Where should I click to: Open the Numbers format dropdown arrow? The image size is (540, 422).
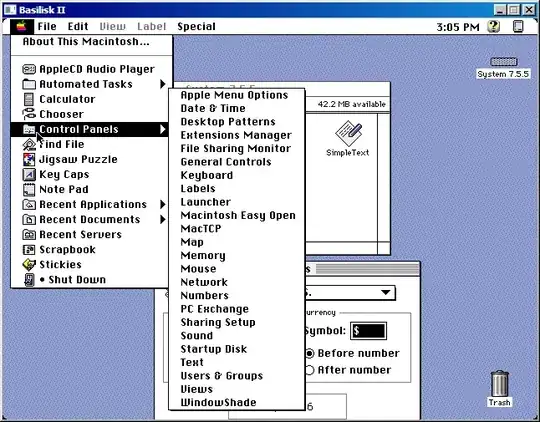point(386,293)
